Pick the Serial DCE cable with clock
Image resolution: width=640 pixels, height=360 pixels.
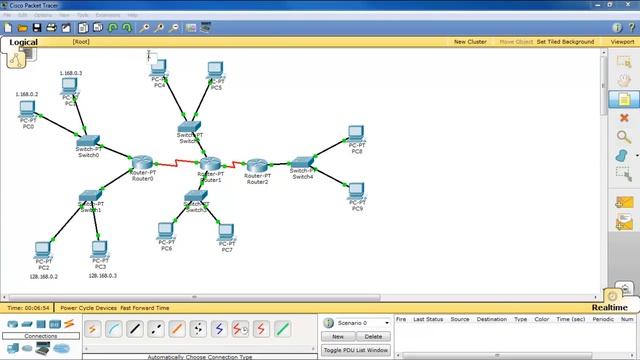tap(240, 329)
